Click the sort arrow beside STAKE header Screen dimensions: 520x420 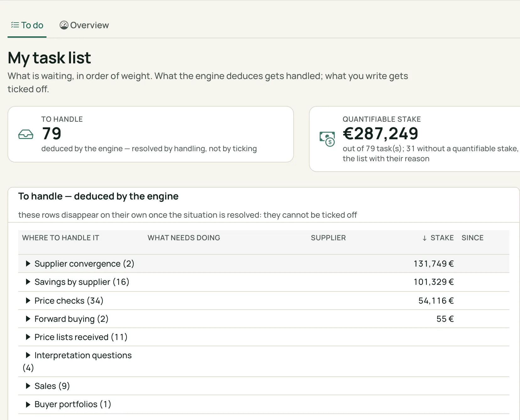click(425, 238)
